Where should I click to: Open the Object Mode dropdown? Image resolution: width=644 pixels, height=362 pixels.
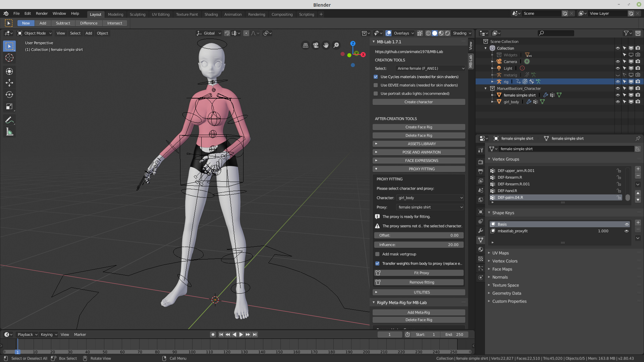(x=35, y=33)
